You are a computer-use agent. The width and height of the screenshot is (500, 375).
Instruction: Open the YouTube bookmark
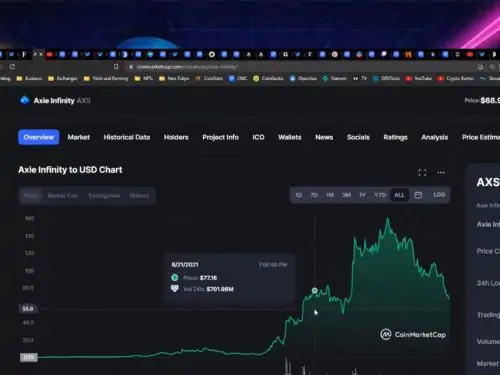pyautogui.click(x=419, y=78)
